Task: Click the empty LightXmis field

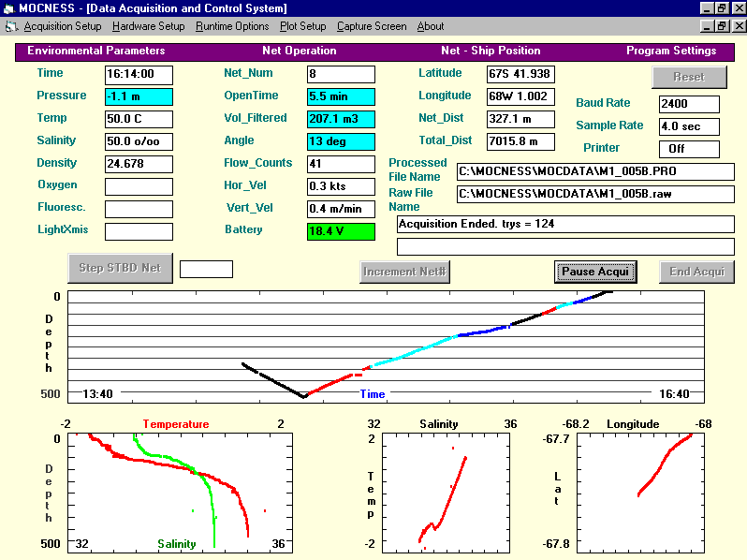Action: (139, 231)
